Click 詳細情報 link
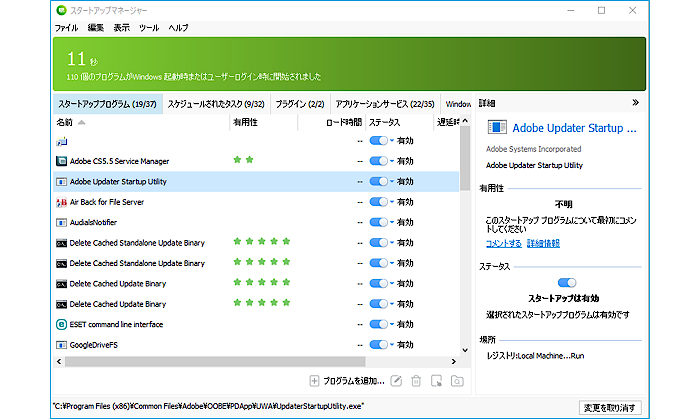Viewport: 700px width, 419px height. click(543, 244)
